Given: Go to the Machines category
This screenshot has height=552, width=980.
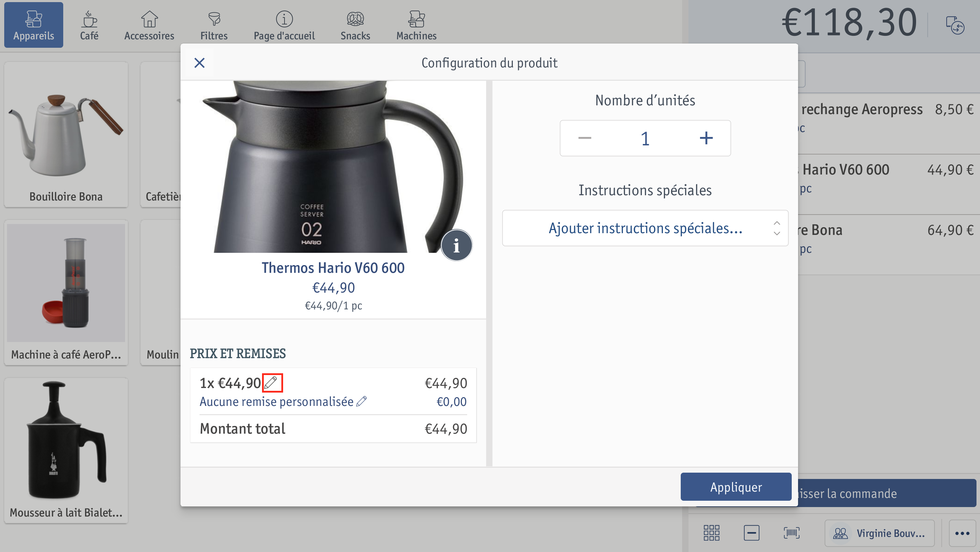Looking at the screenshot, I should coord(416,25).
